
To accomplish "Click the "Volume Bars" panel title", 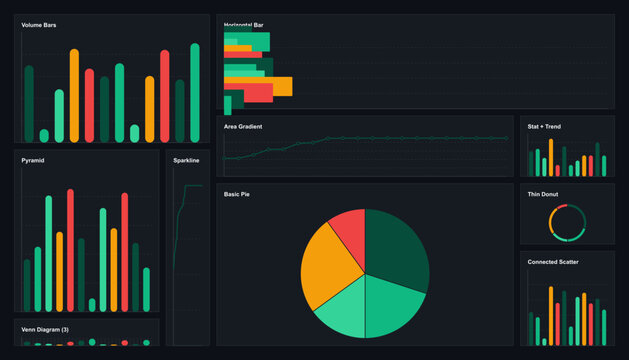I will tap(39, 25).
